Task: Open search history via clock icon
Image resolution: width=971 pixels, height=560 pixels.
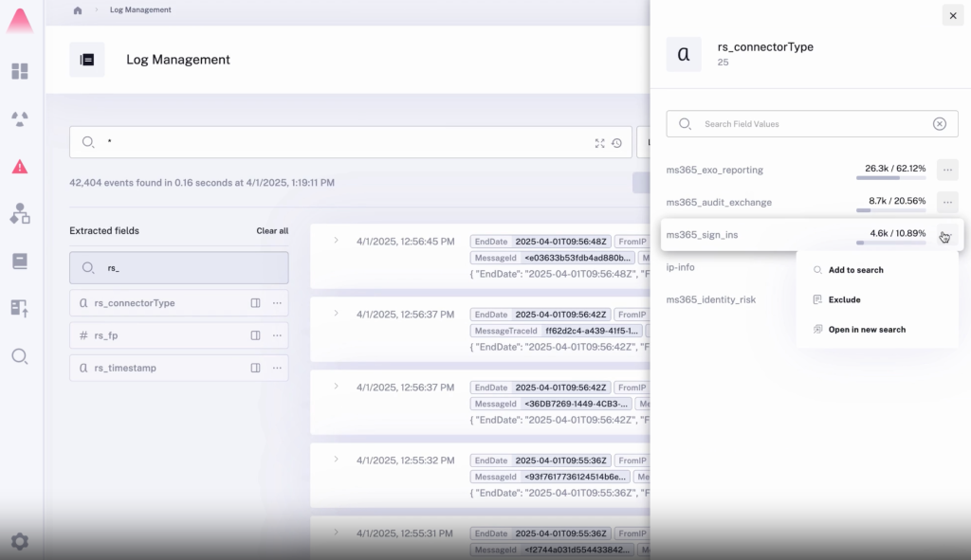Action: click(618, 143)
